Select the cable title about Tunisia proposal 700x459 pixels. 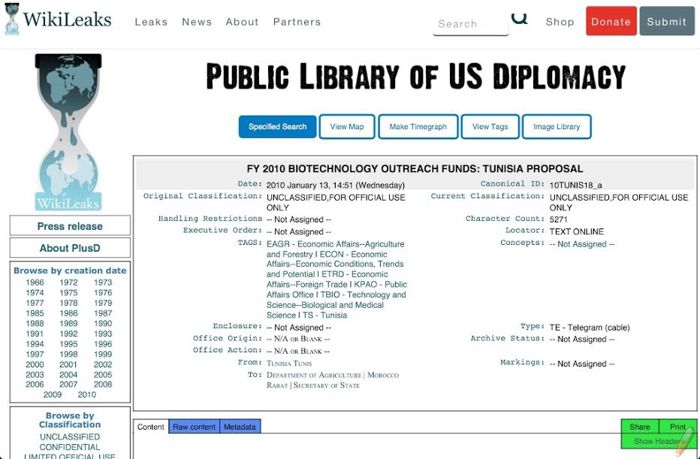coord(415,169)
